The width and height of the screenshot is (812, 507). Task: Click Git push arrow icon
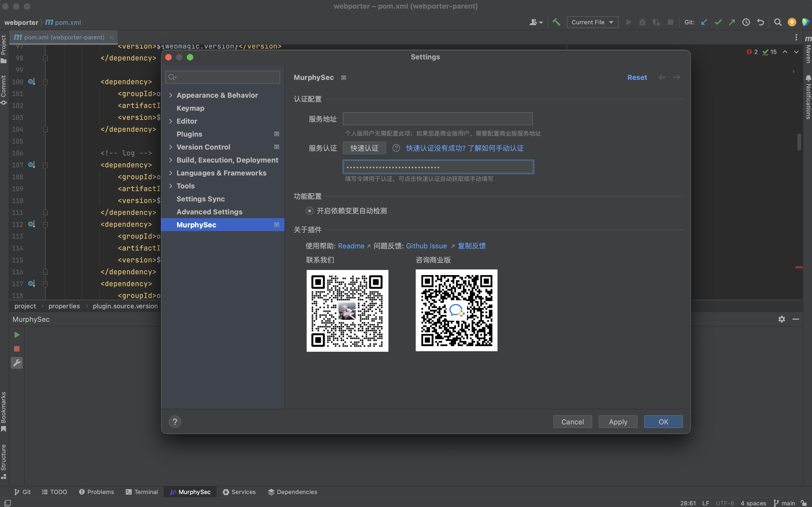[732, 22]
